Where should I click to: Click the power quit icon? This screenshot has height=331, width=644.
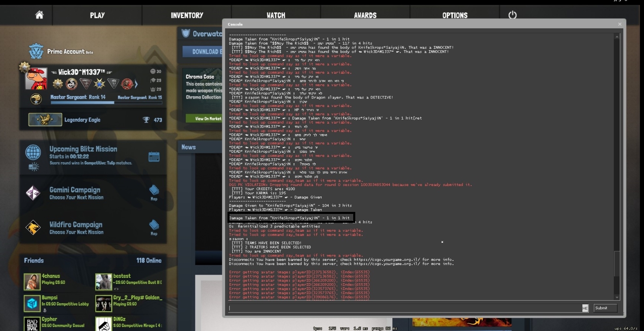point(513,15)
